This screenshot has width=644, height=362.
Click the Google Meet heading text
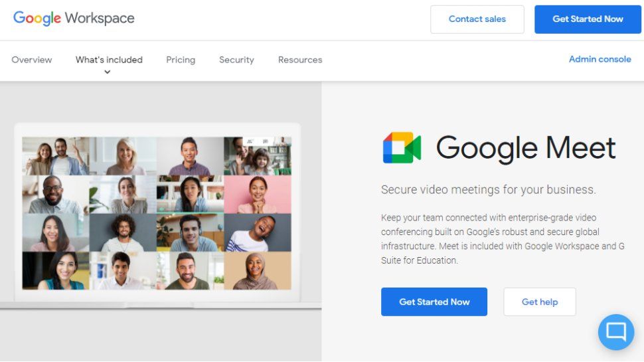[526, 147]
